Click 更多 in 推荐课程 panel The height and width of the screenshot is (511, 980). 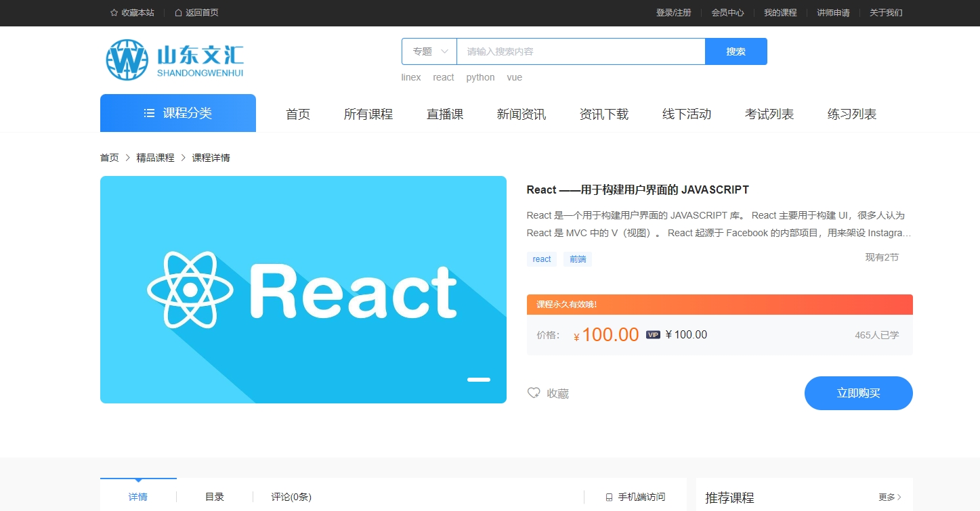click(890, 497)
